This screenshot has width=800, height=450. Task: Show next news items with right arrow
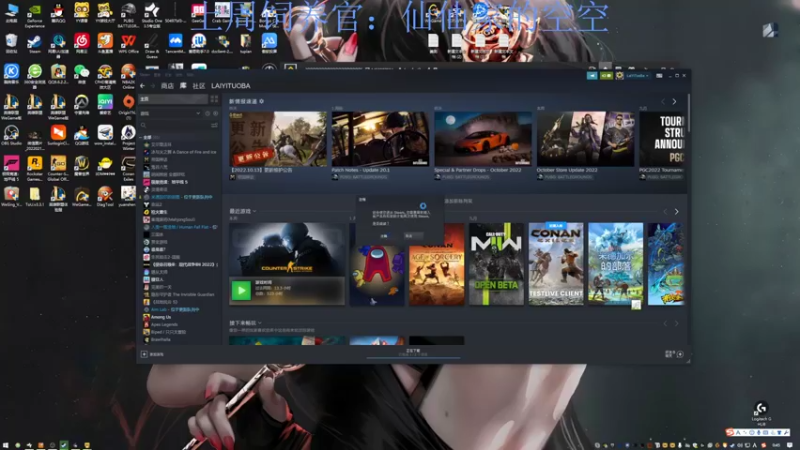674,102
